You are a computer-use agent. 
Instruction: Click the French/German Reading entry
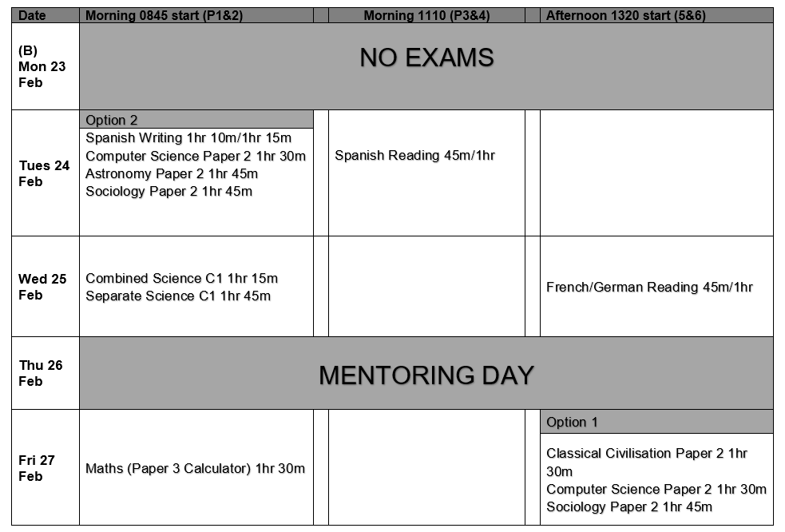click(x=649, y=287)
